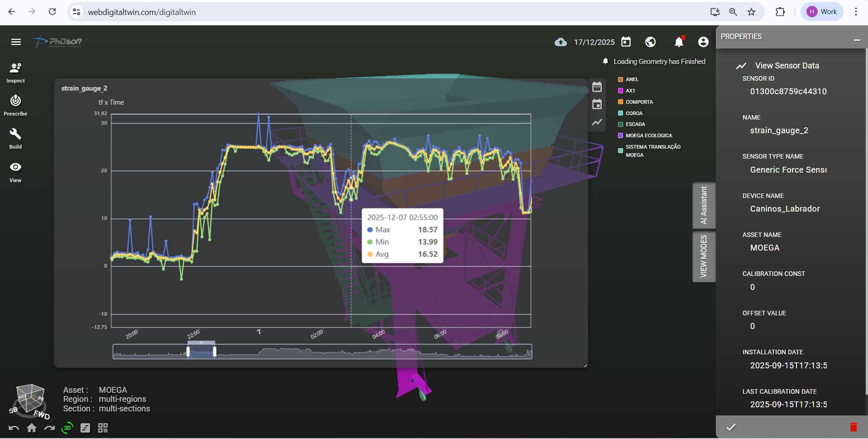The width and height of the screenshot is (868, 439).
Task: Toggle MOEGA ECOLOGICA layer in legend
Action: point(645,135)
